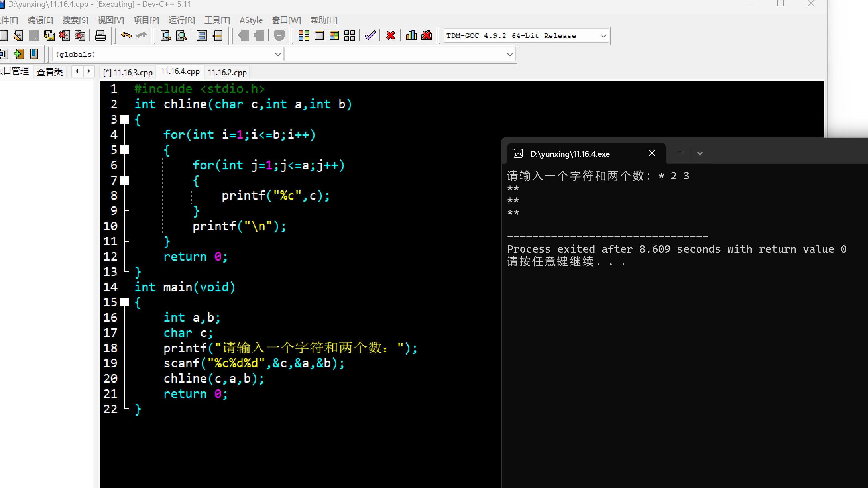
Task: Close the 11.16.4.exe terminal tab
Action: 652,154
